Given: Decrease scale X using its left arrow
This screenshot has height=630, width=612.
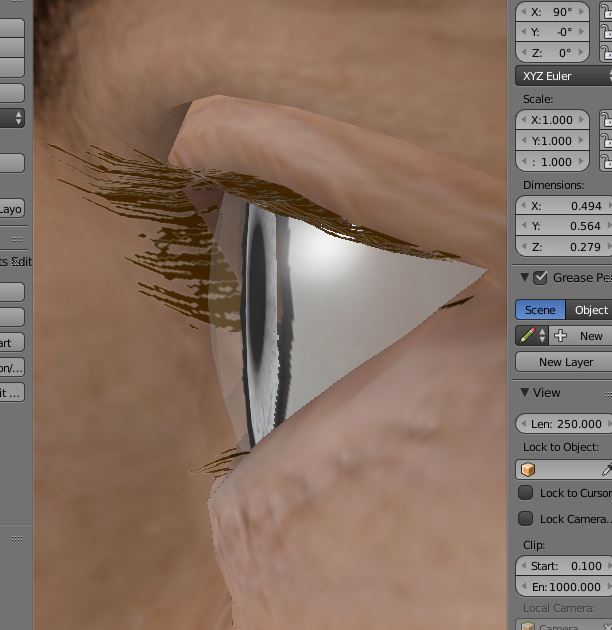Looking at the screenshot, I should click(524, 119).
